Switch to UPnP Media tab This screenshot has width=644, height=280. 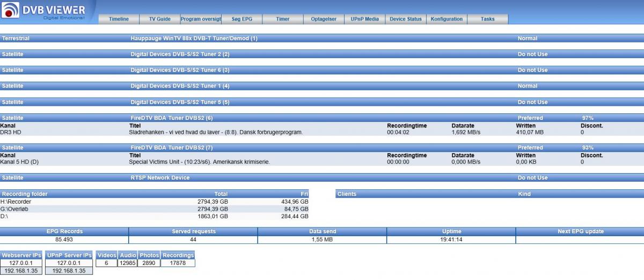(364, 19)
